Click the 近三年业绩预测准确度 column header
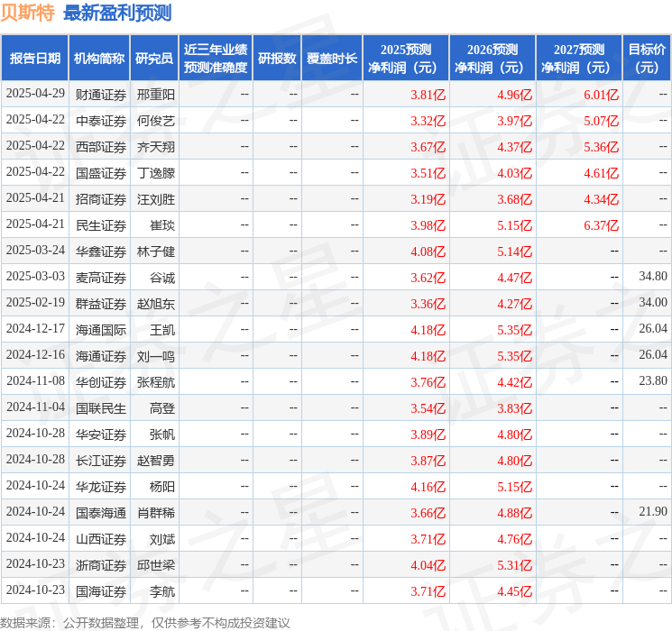 coord(215,59)
